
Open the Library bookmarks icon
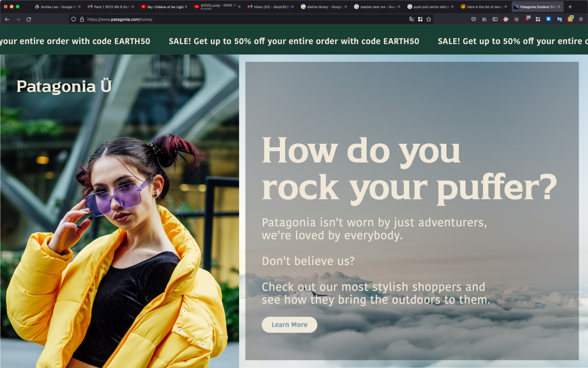pyautogui.click(x=484, y=19)
